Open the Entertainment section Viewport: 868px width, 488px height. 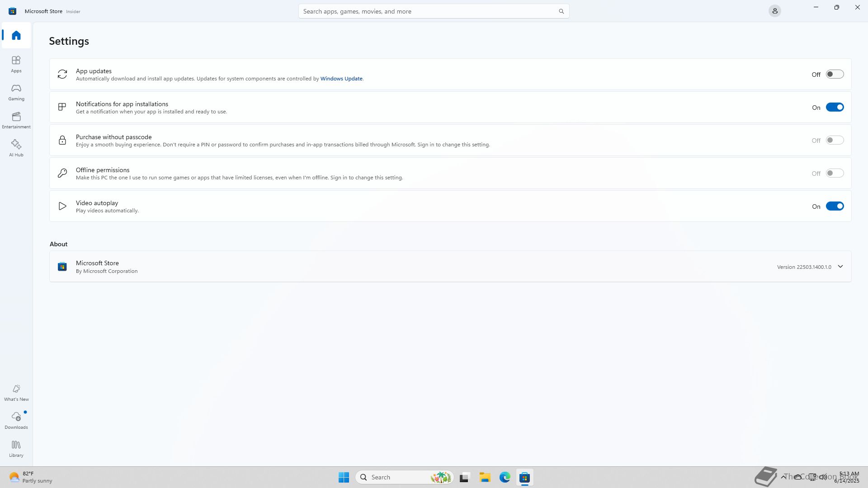(x=16, y=120)
